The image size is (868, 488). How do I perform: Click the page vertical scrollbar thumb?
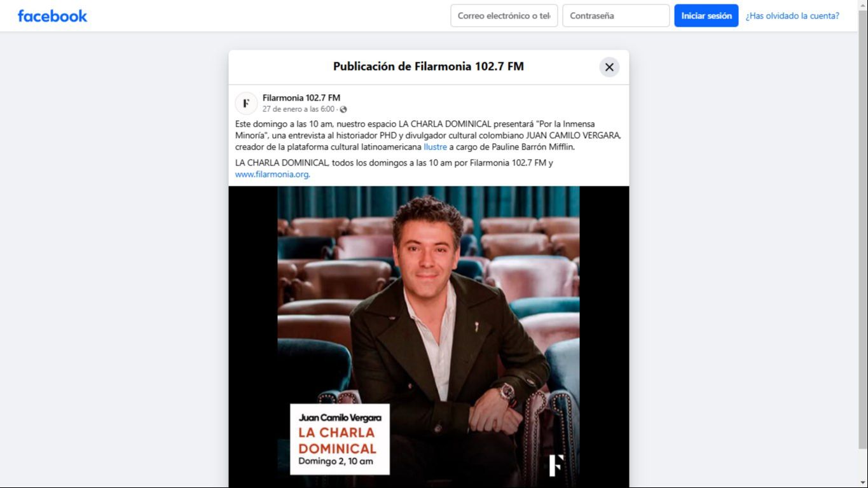863,229
